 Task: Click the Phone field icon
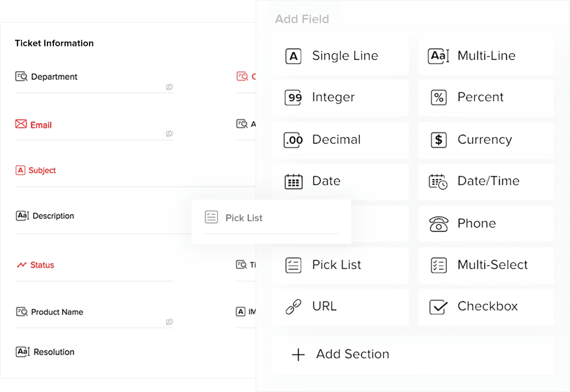[x=438, y=223]
